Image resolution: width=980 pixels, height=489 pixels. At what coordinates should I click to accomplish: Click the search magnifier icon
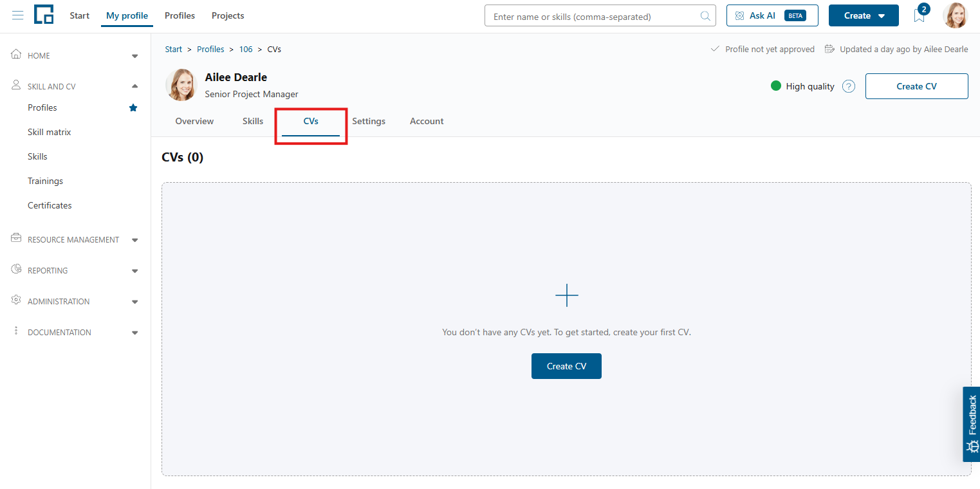[x=705, y=16]
